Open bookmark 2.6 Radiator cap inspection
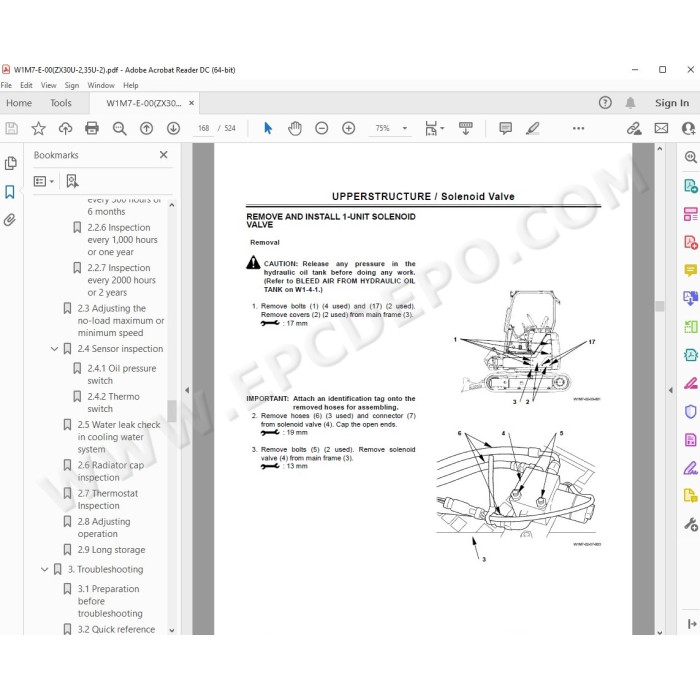Viewport: 700px width, 700px height. coord(111,471)
